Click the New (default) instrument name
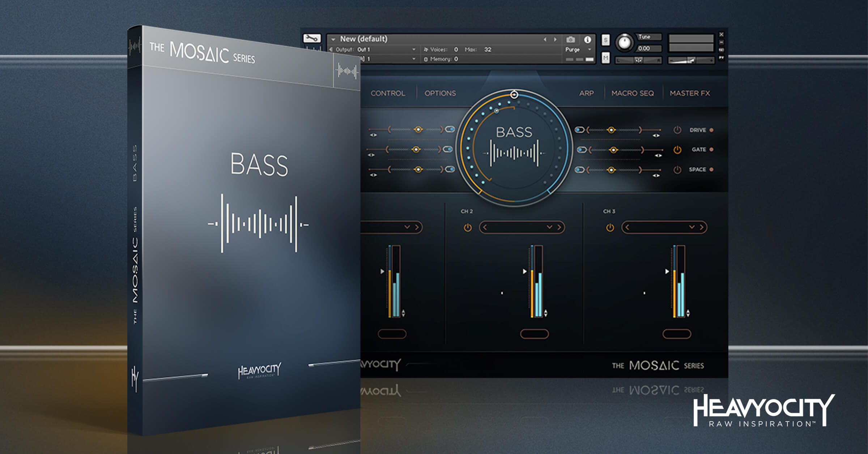This screenshot has width=868, height=454. [363, 39]
